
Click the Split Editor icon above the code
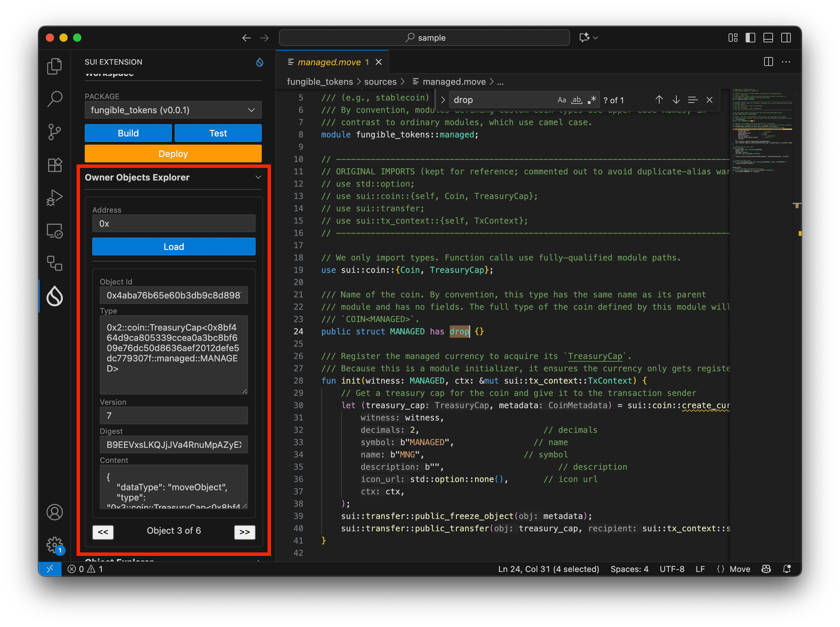point(769,62)
